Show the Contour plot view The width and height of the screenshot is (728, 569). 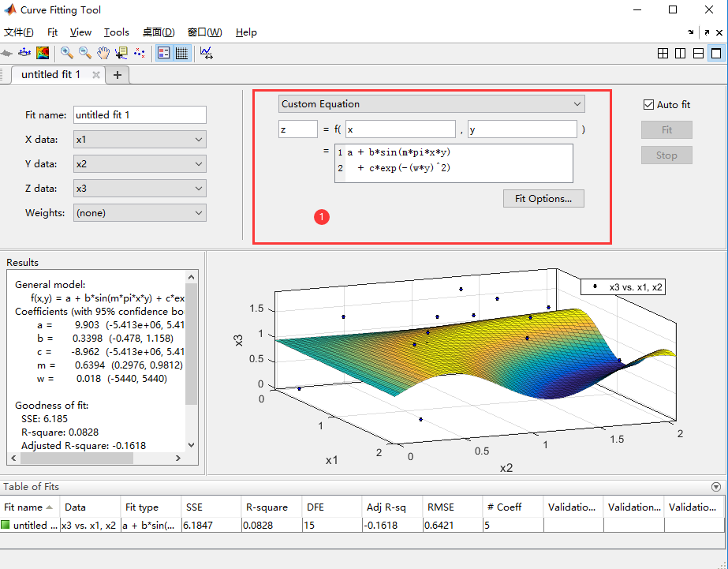point(43,53)
